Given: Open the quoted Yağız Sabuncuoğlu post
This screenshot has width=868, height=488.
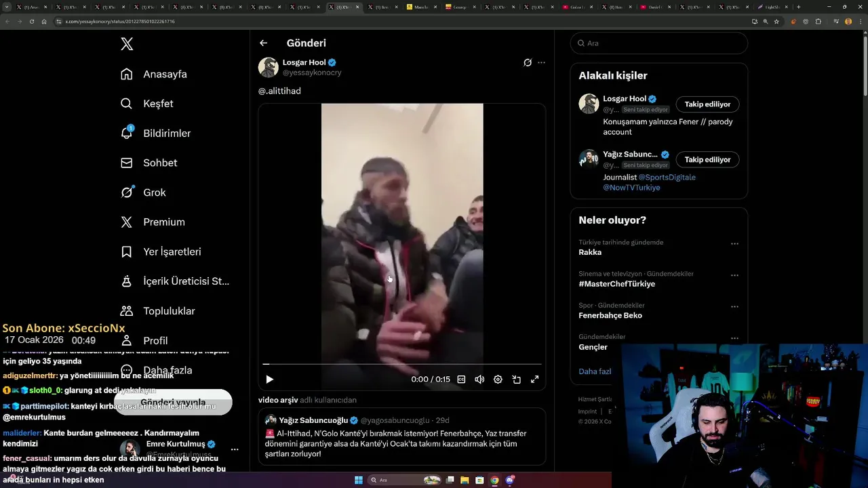Looking at the screenshot, I should (402, 436).
